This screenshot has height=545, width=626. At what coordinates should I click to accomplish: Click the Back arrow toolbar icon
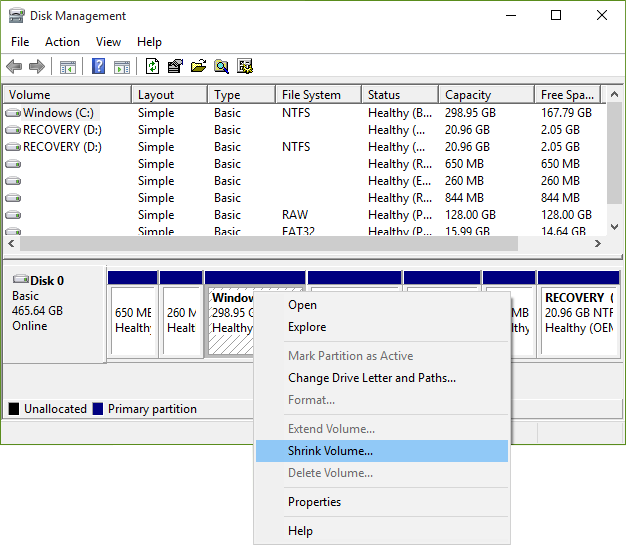click(x=14, y=67)
